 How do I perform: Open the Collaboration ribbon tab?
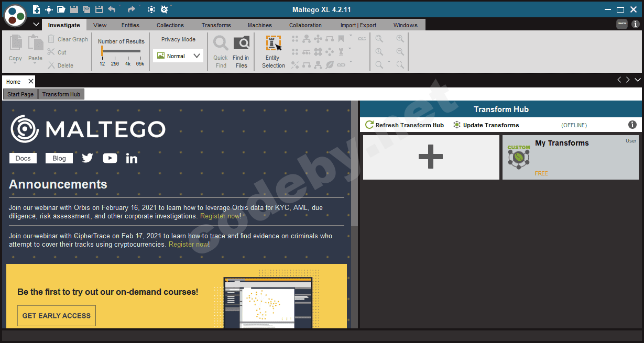coord(305,25)
